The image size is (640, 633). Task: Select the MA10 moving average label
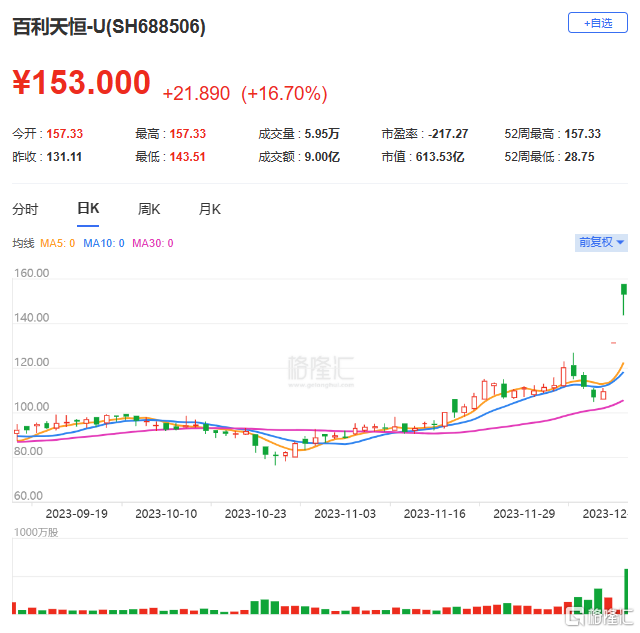click(x=104, y=244)
